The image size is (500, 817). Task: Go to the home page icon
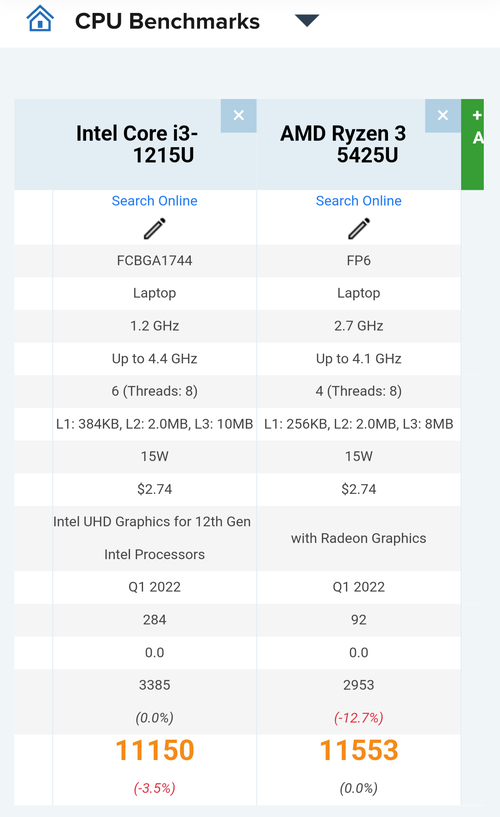pyautogui.click(x=40, y=19)
